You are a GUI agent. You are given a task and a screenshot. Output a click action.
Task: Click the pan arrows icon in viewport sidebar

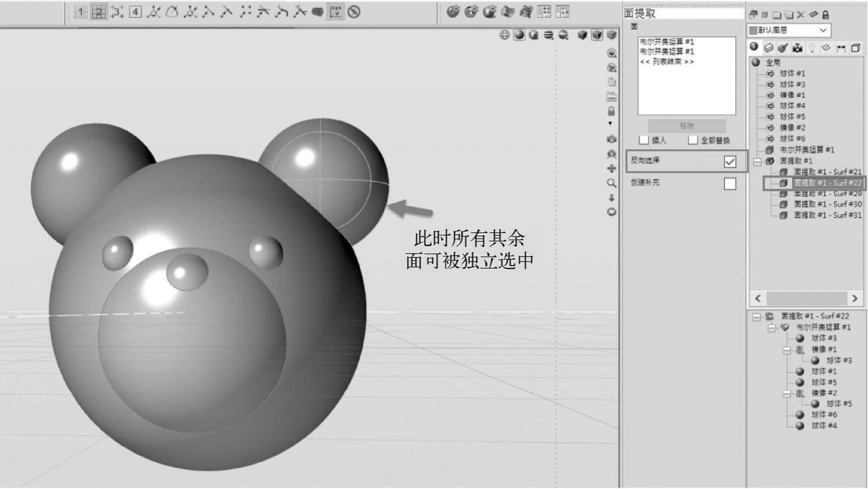click(x=611, y=169)
